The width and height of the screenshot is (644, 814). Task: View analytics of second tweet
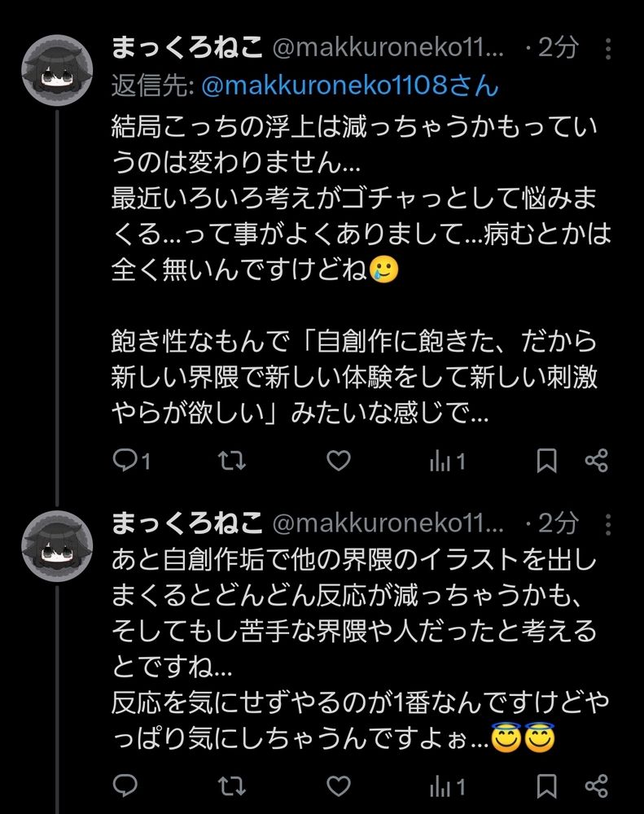click(x=447, y=786)
